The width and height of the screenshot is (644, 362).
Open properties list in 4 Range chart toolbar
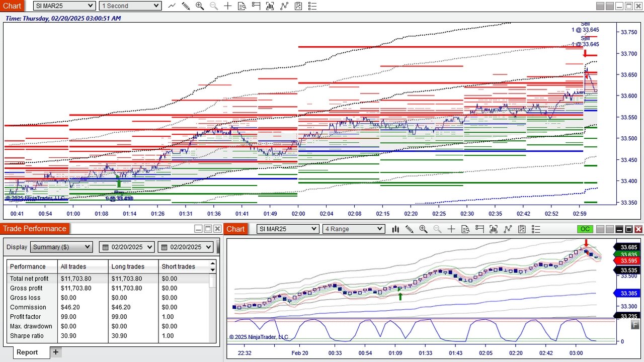536,229
